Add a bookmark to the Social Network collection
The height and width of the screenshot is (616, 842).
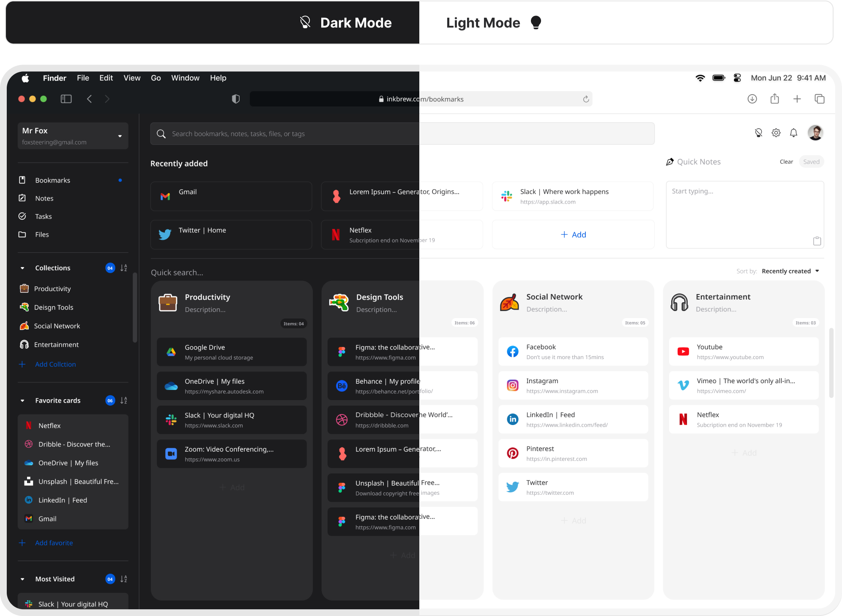point(573,521)
